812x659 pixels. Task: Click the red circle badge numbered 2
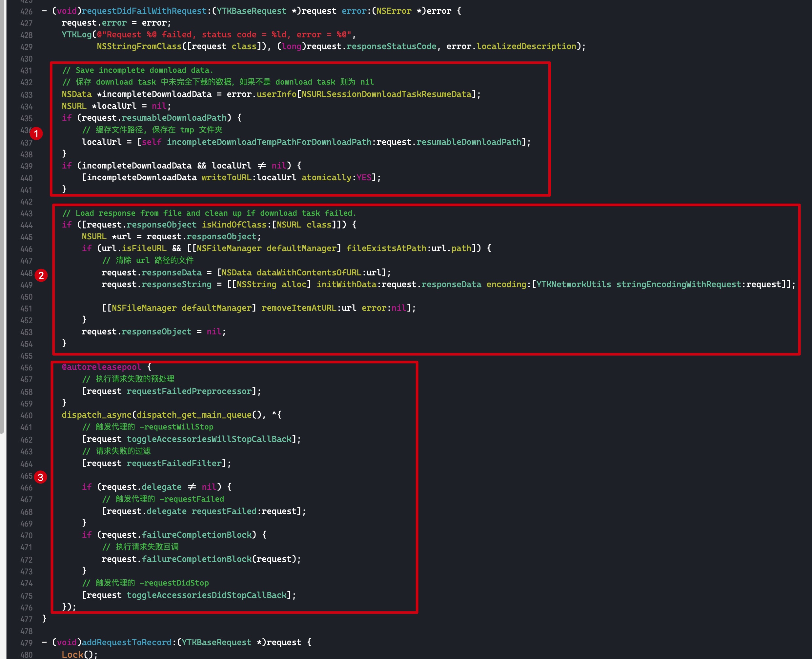pos(41,275)
